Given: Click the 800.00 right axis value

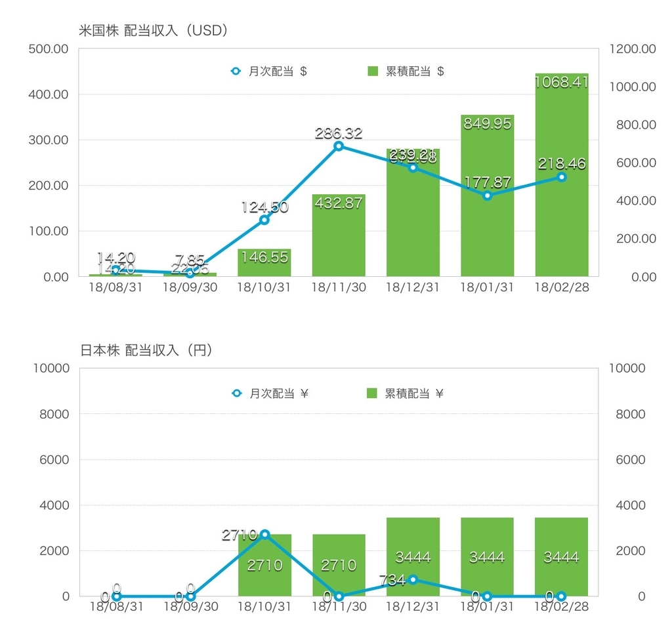Looking at the screenshot, I should 636,125.
